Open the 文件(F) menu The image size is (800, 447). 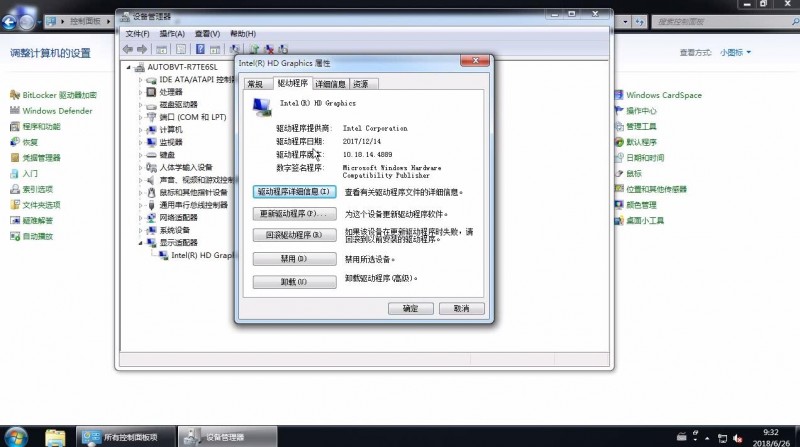(137, 34)
